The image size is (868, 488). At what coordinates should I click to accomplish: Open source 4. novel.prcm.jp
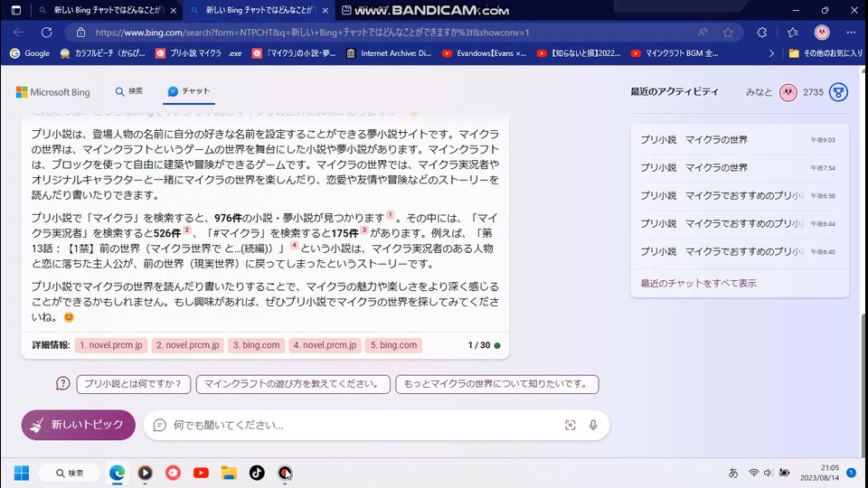click(325, 345)
